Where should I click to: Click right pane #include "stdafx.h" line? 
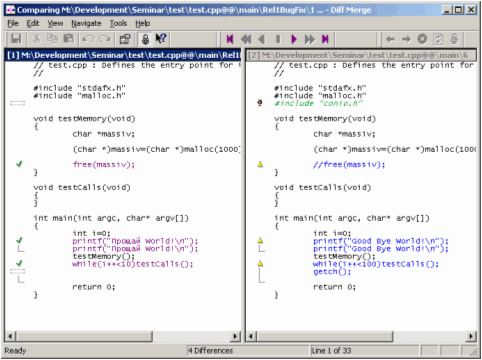coord(320,88)
